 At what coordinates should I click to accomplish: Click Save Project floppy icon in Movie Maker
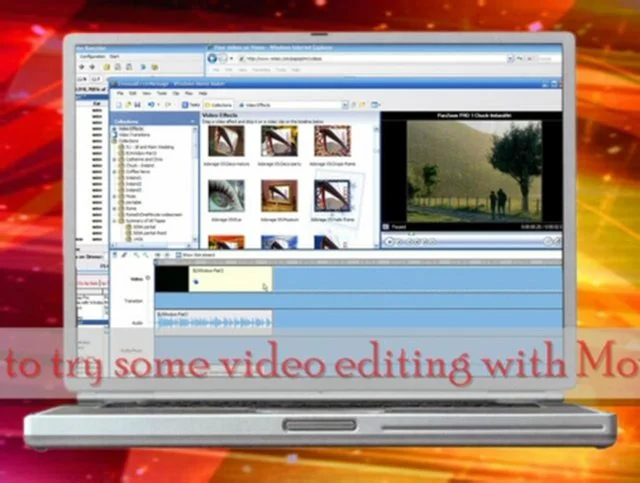click(138, 105)
